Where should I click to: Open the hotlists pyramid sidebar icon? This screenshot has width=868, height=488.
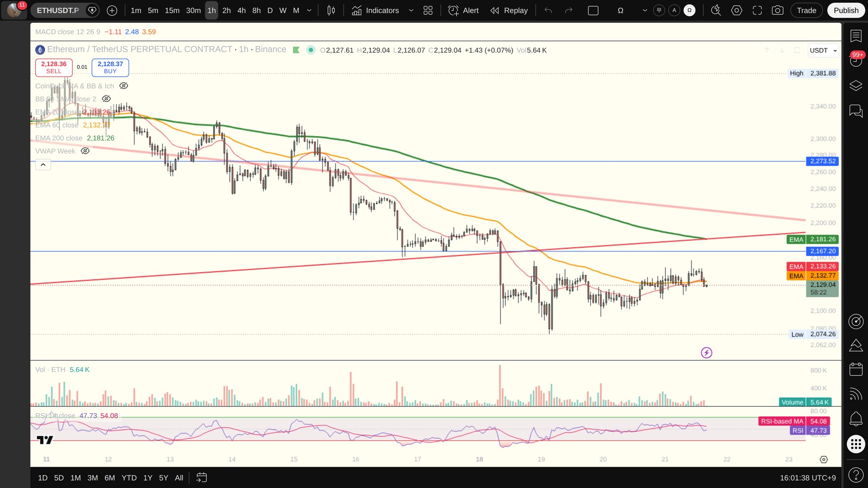tap(856, 345)
